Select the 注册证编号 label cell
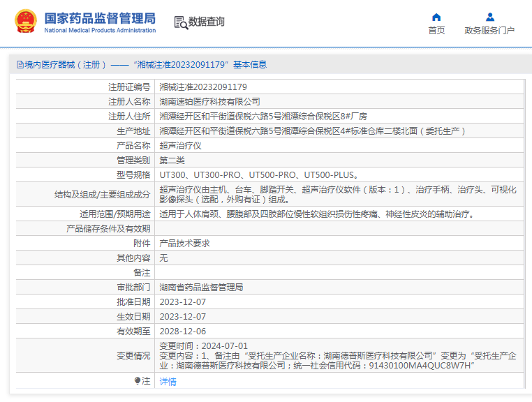 (x=129, y=87)
